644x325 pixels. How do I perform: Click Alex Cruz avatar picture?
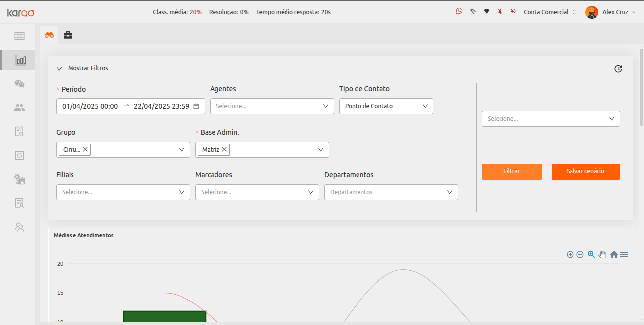[x=591, y=12]
